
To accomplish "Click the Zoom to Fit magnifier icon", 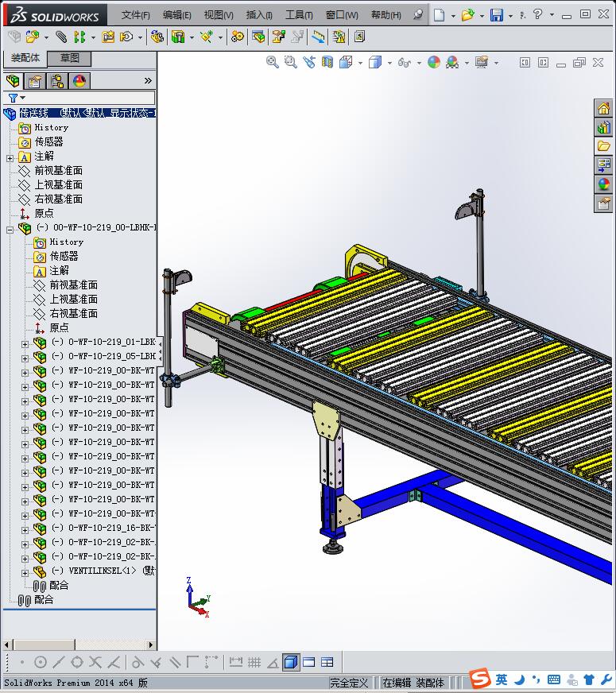I will click(272, 62).
